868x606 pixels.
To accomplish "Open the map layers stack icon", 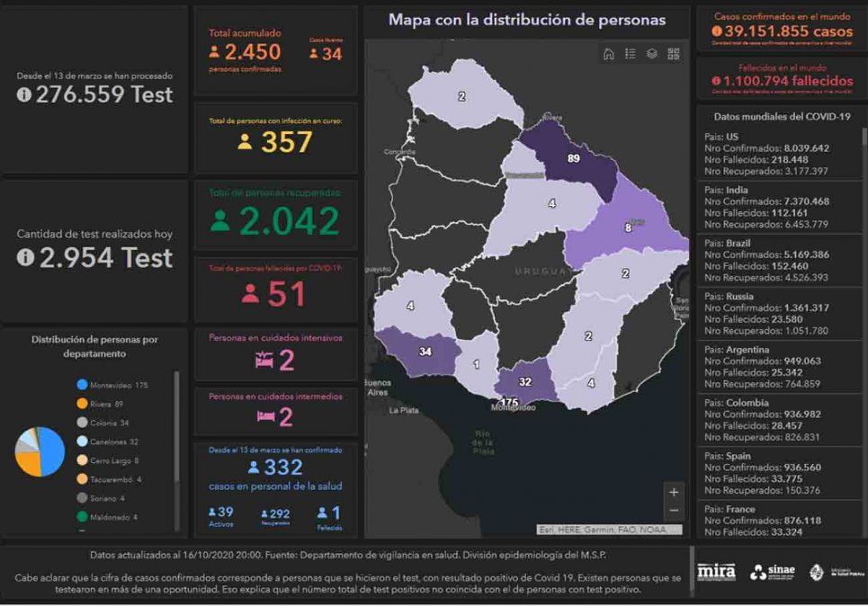I will pos(652,54).
